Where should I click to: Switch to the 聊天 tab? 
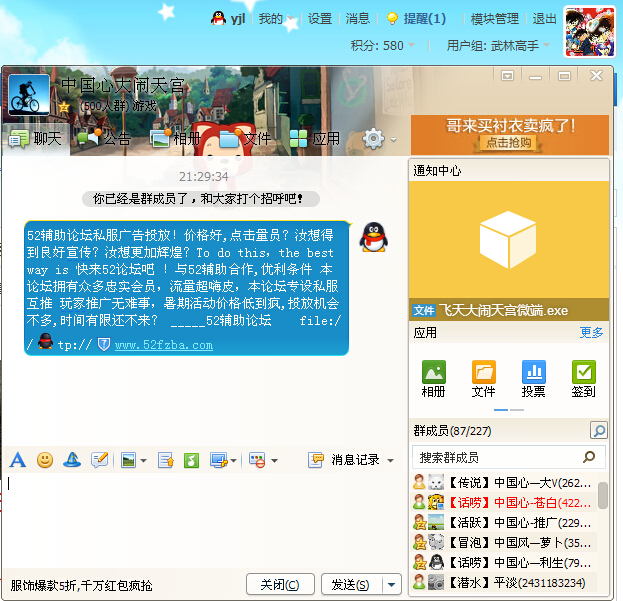[35, 139]
